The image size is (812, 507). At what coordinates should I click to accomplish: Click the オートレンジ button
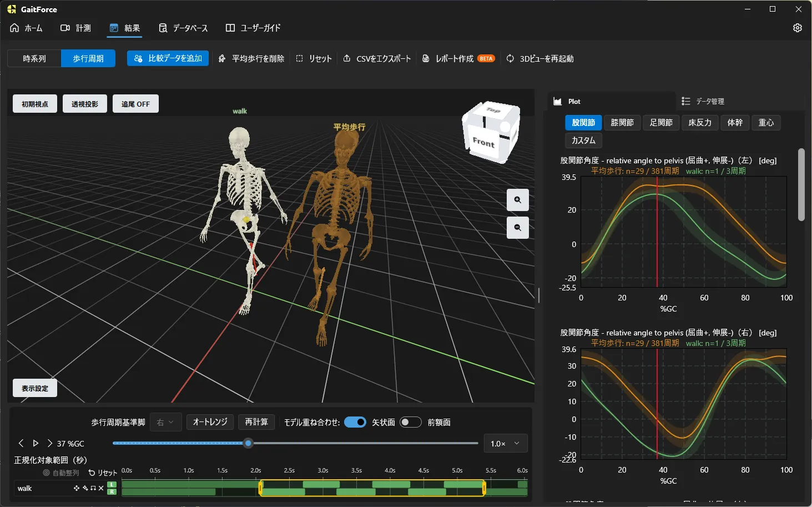click(x=210, y=422)
